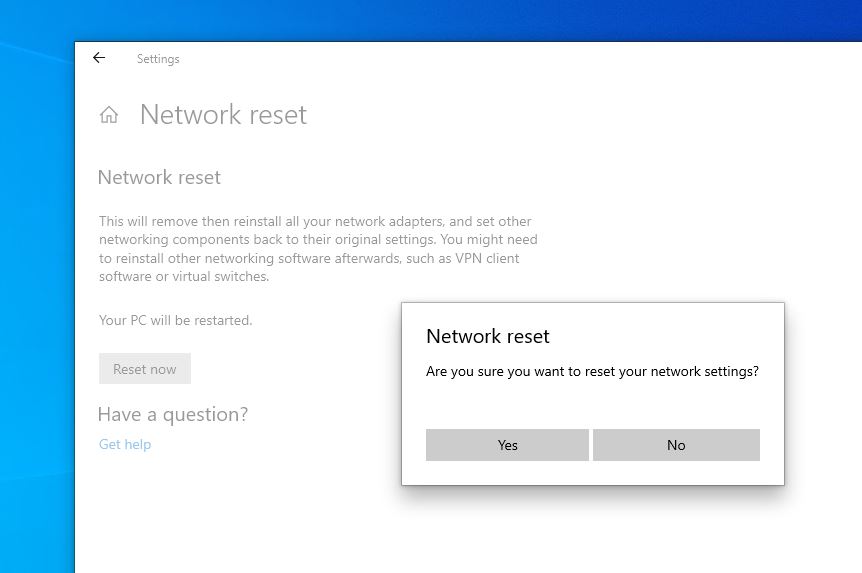Click the dimmed Reset now button
862x573 pixels.
pos(145,368)
